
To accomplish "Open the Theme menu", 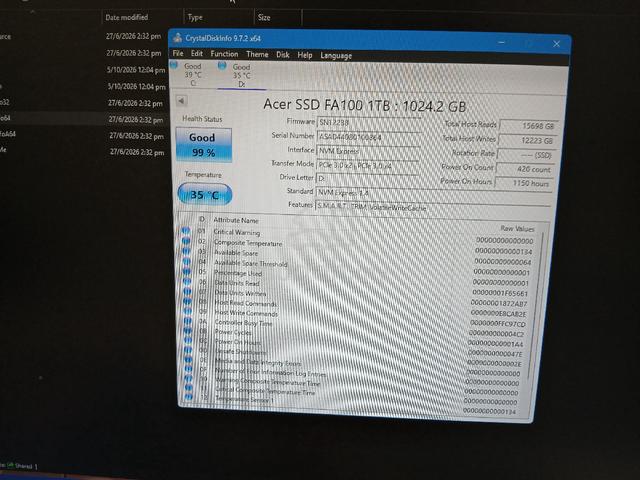I will 257,54.
